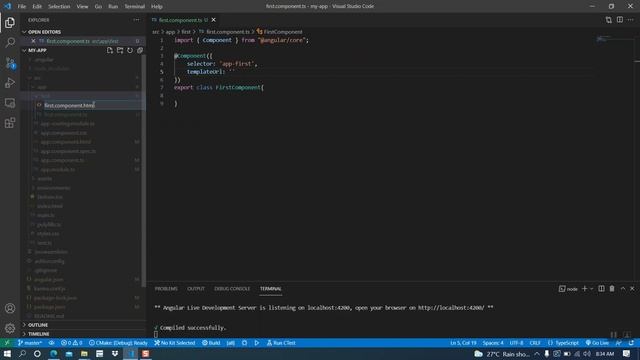This screenshot has width=640, height=360.
Task: Close the terminal panel
Action: [x=632, y=289]
